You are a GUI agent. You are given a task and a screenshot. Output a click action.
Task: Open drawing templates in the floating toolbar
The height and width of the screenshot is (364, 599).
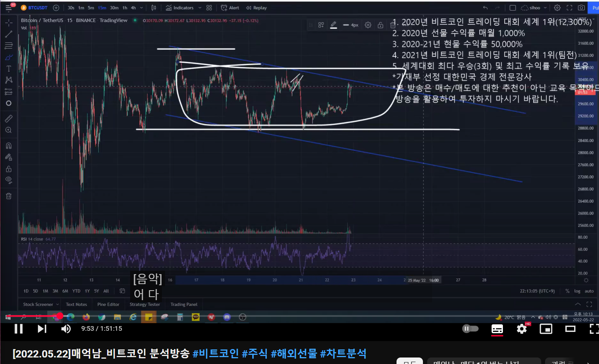[x=321, y=25]
